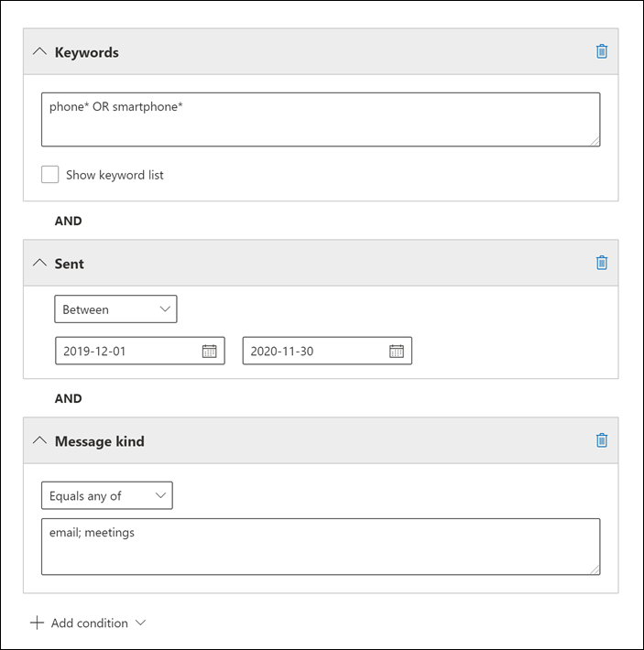Click inside the keywords text box
Screen dimensions: 644x650
click(320, 119)
